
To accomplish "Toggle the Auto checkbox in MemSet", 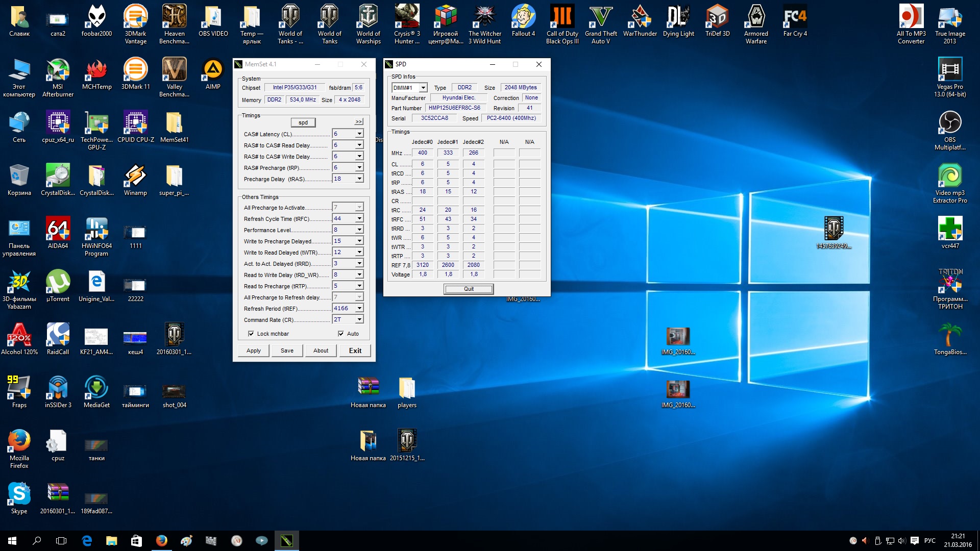I will click(341, 334).
